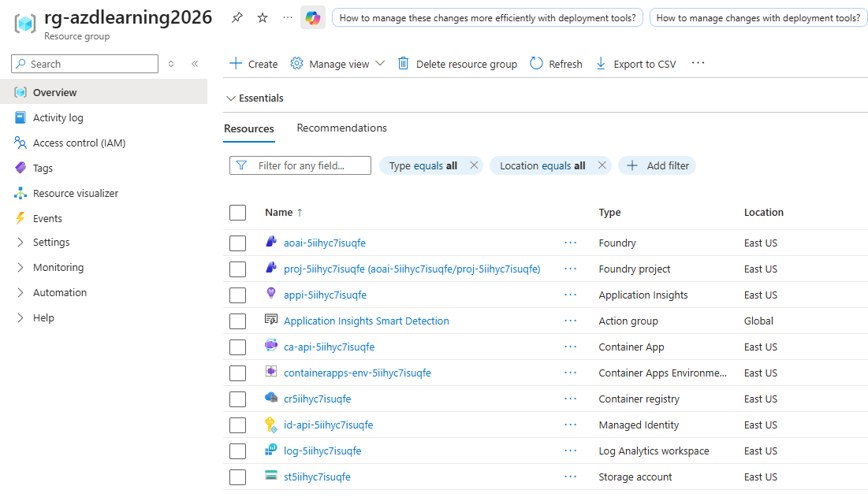This screenshot has height=497, width=868.
Task: Check the ca-api-5iihyc7isuqfe row checkbox
Action: click(237, 347)
